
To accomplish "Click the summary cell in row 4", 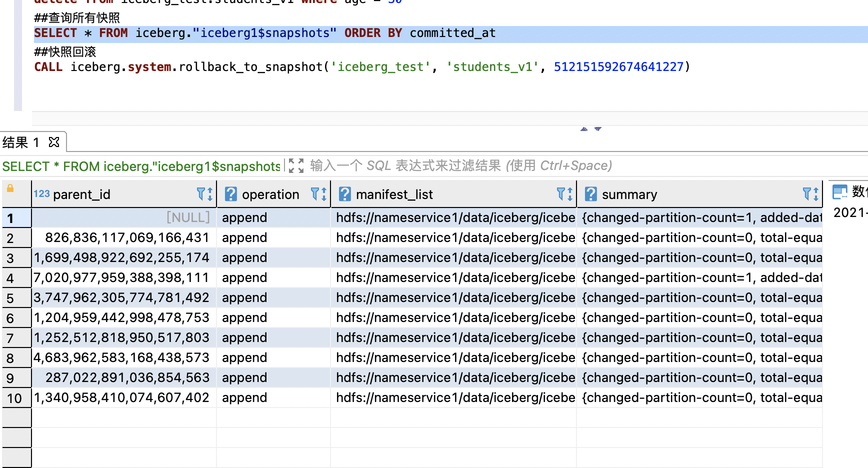I will tap(699, 277).
